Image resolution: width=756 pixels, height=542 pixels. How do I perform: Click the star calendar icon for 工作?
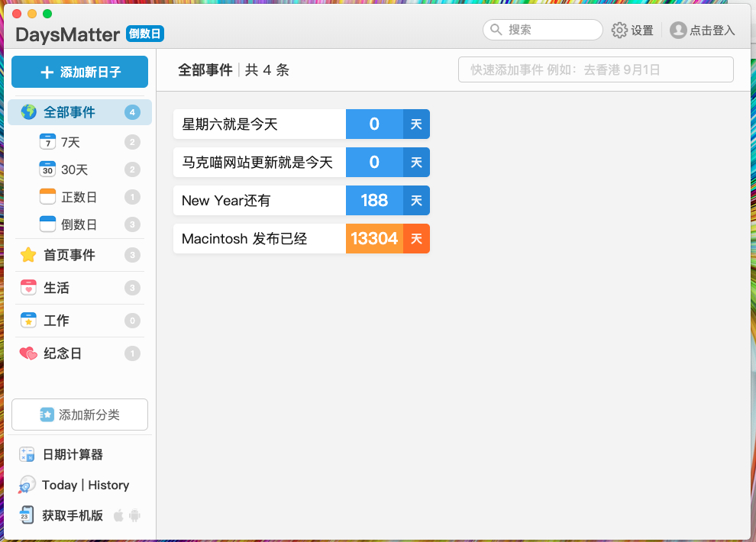tap(28, 321)
